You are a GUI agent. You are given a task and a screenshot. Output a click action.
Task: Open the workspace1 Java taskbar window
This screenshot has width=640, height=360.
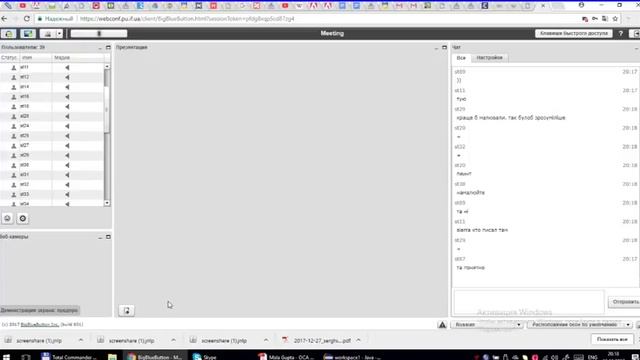point(352,357)
